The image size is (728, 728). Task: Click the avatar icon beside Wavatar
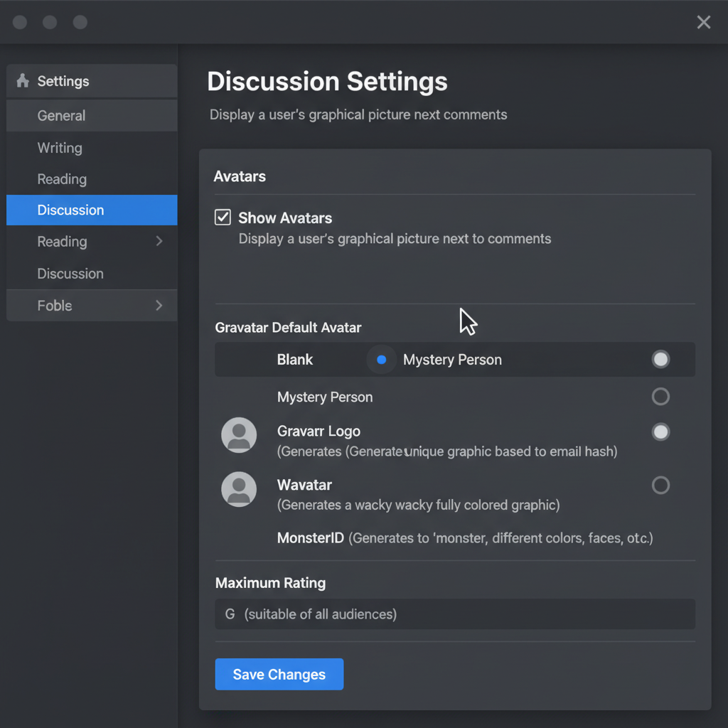click(239, 489)
